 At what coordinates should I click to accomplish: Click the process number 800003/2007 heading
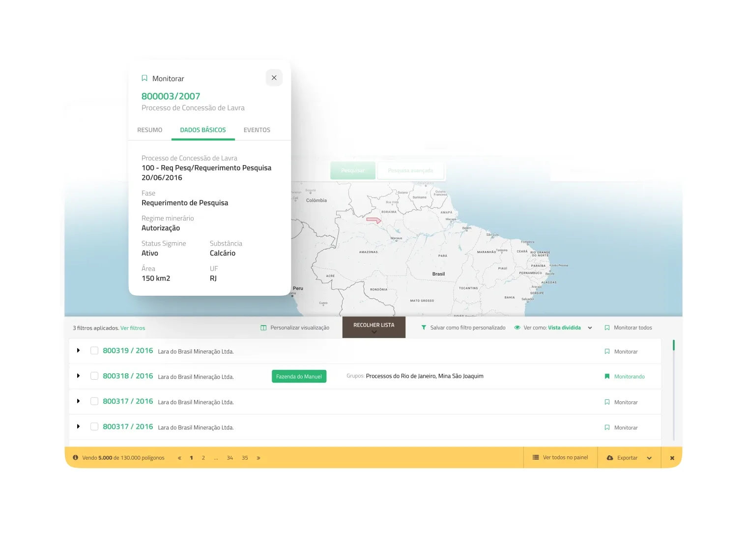tap(171, 96)
